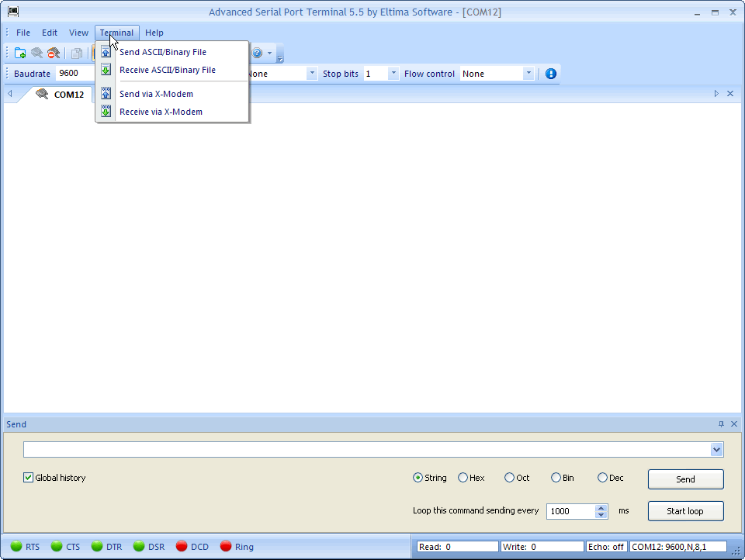Viewport: 745px width, 560px height.
Task: Click the red disconnect toolbar icon
Action: pos(53,53)
